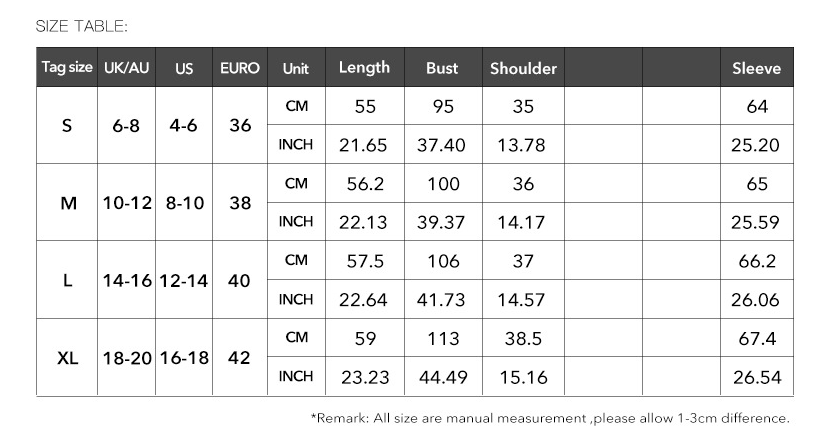This screenshot has height=437, width=833.
Task: Click the Remark note below the table
Action: coord(550,418)
